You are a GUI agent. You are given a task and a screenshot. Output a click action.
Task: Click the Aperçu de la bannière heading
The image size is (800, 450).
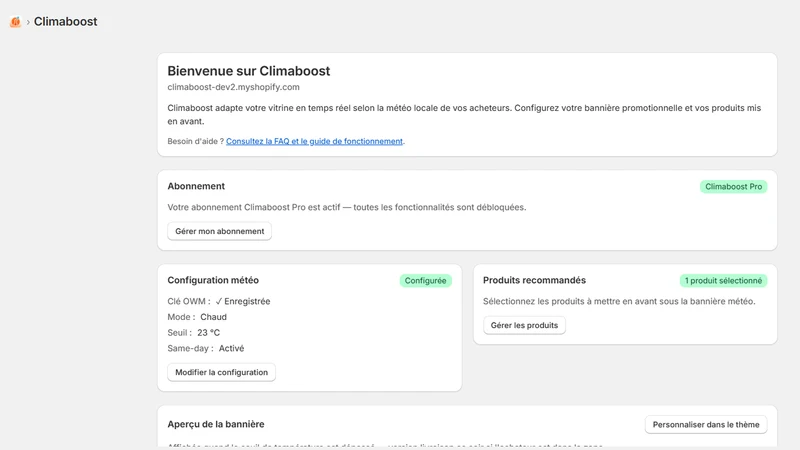tap(216, 424)
